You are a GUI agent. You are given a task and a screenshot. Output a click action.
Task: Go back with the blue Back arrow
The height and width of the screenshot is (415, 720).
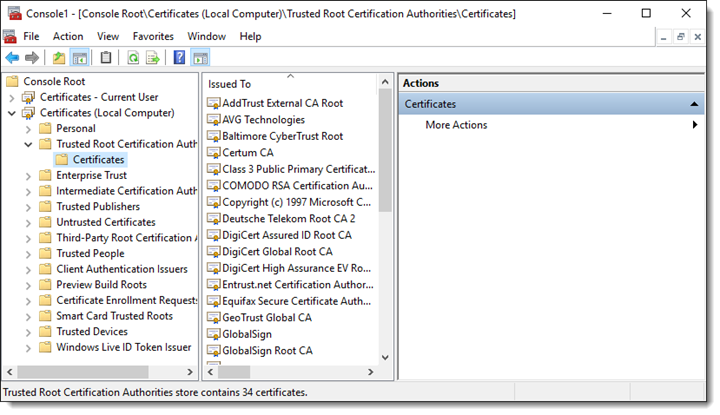tap(12, 58)
